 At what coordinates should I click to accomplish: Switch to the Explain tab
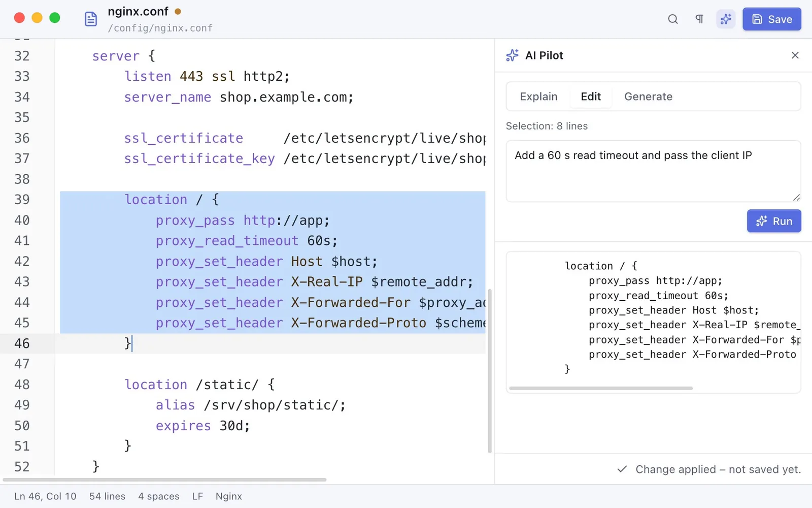[538, 97]
